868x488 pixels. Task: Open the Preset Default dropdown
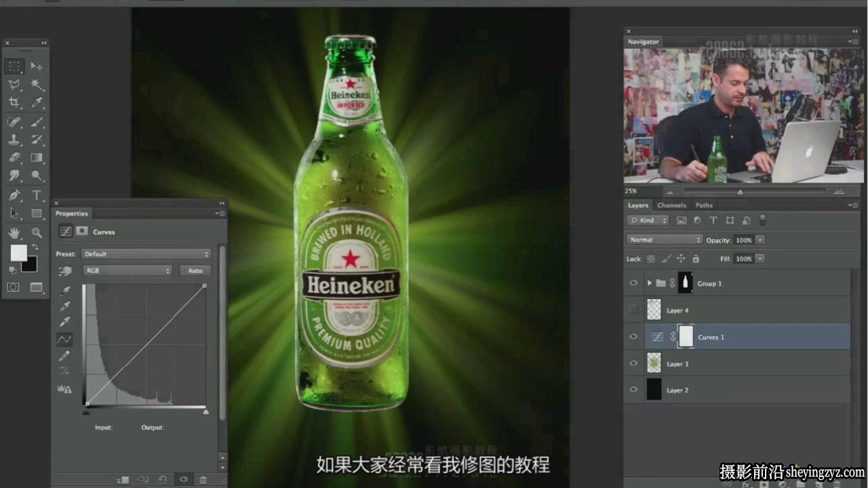146,254
